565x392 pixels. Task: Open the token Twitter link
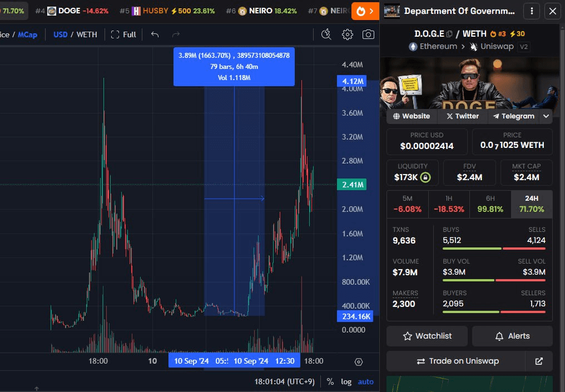click(x=463, y=116)
